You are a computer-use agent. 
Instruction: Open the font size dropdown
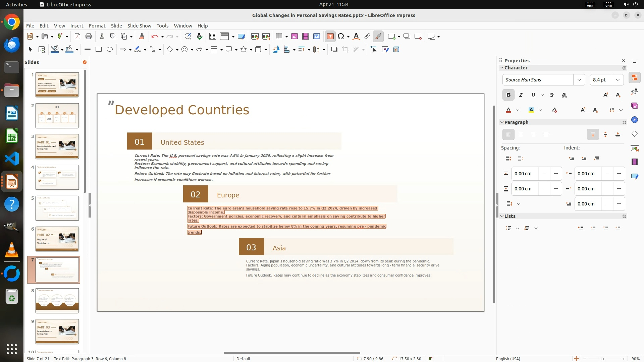[x=618, y=80]
